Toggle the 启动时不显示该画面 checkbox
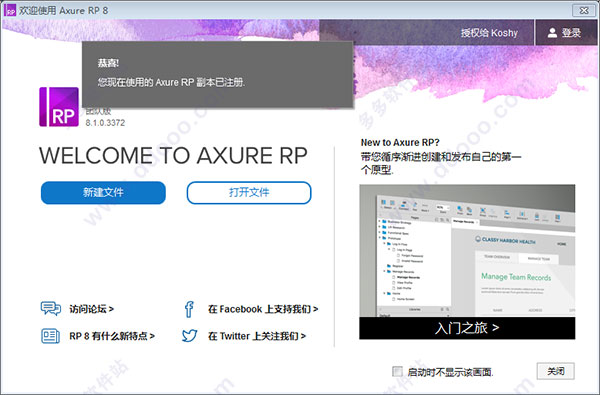600x395 pixels. coord(398,371)
